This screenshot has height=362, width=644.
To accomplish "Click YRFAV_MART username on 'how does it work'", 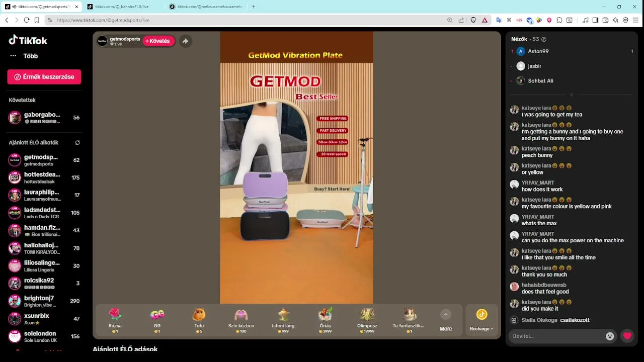I will 538,183.
